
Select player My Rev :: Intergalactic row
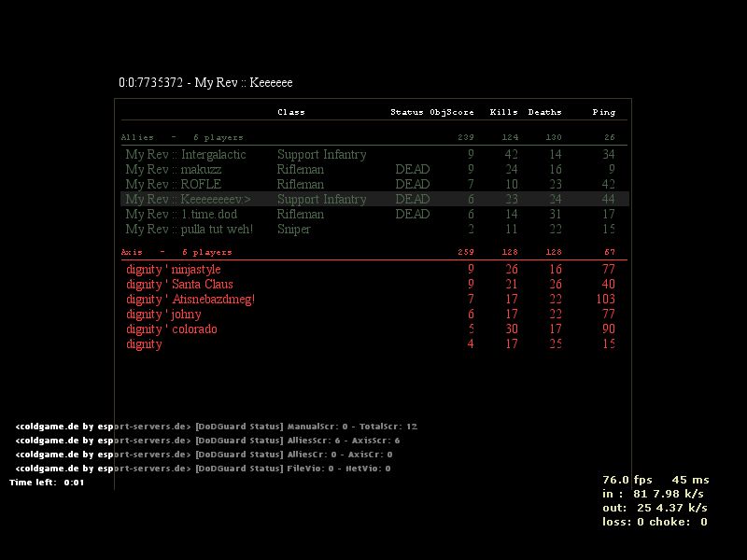[x=186, y=154]
